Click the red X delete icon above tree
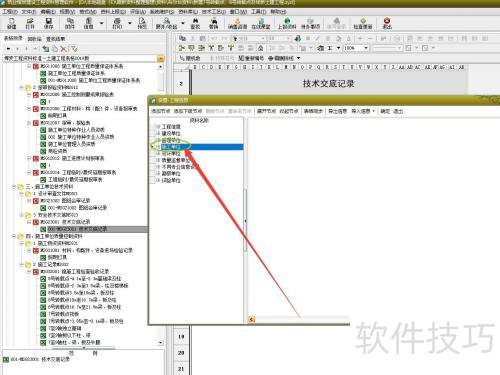The height and width of the screenshot is (375, 500). tap(63, 49)
